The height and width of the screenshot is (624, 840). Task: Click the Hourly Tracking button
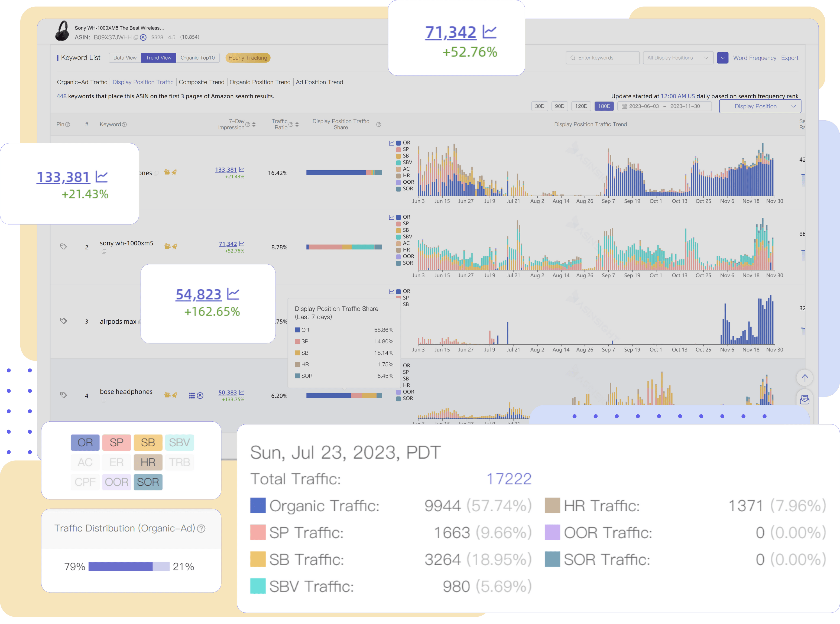pyautogui.click(x=248, y=58)
